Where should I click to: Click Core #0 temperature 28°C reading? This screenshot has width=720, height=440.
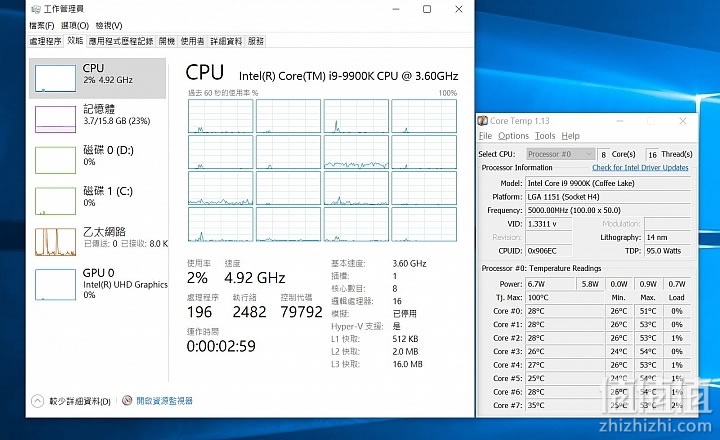(565, 311)
